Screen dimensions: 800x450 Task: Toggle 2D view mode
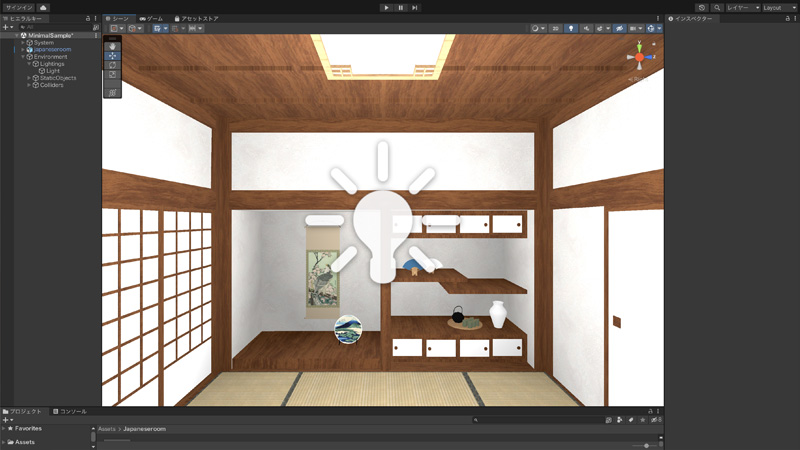(x=556, y=29)
